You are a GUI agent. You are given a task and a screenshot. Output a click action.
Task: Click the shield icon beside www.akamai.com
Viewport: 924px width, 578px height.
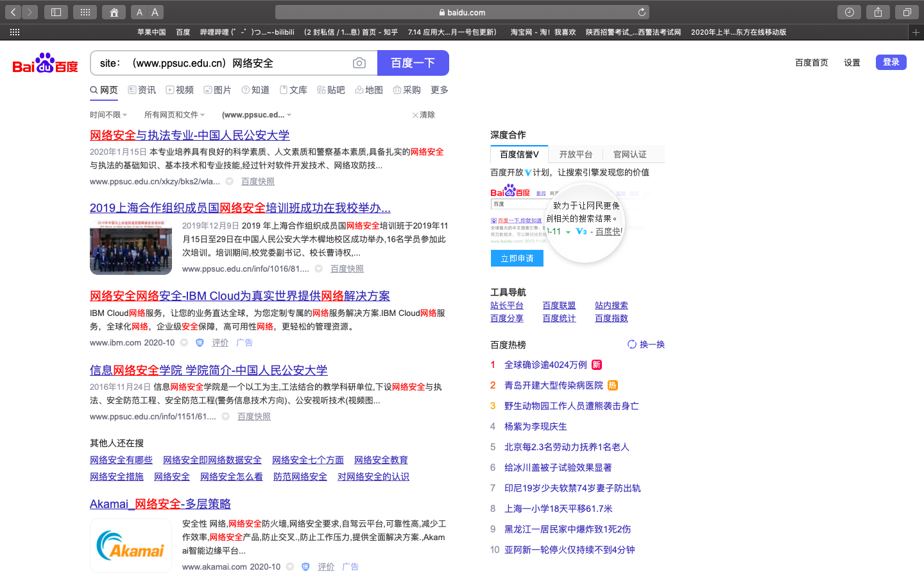pyautogui.click(x=305, y=567)
